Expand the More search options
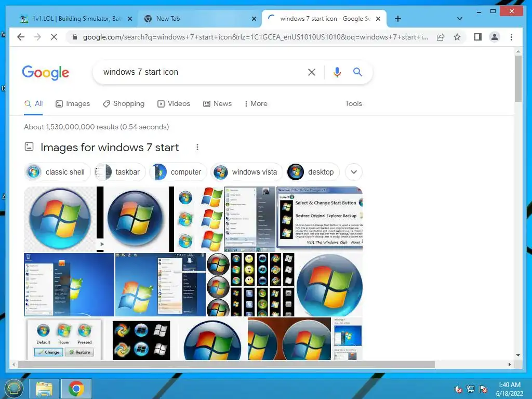 (256, 104)
